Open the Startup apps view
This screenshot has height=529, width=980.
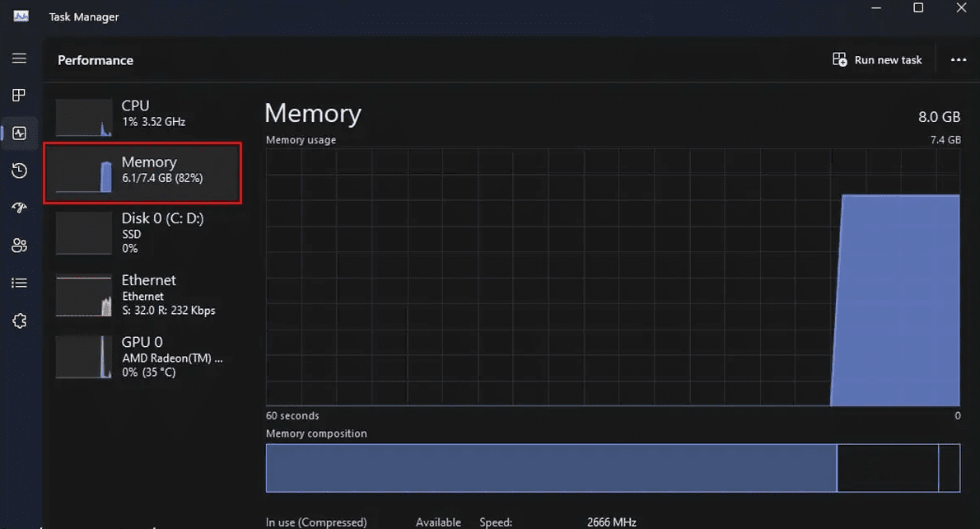pos(20,208)
